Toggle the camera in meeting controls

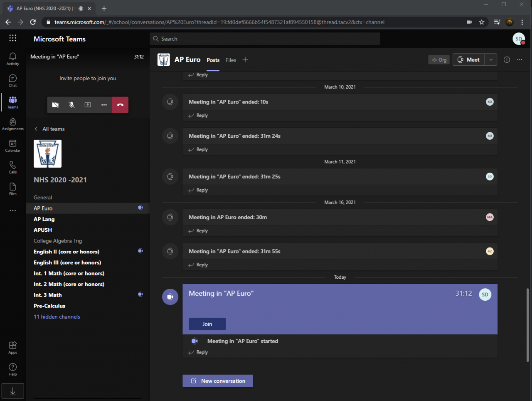[x=55, y=105]
